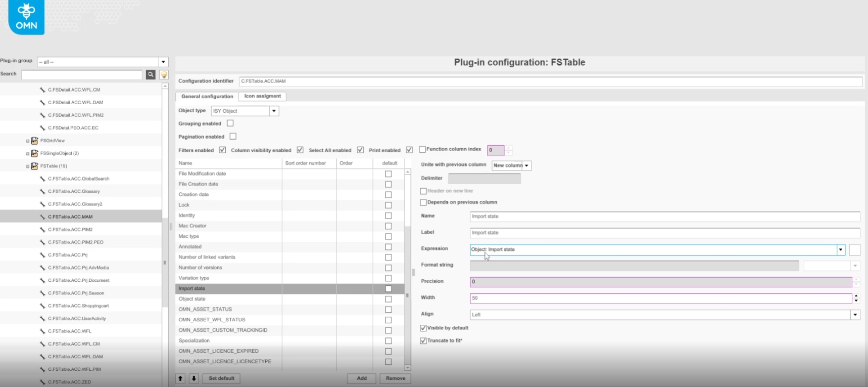Viewport: 868px width, 387px height.
Task: Expand the FSGridView tree node
Action: click(x=28, y=141)
